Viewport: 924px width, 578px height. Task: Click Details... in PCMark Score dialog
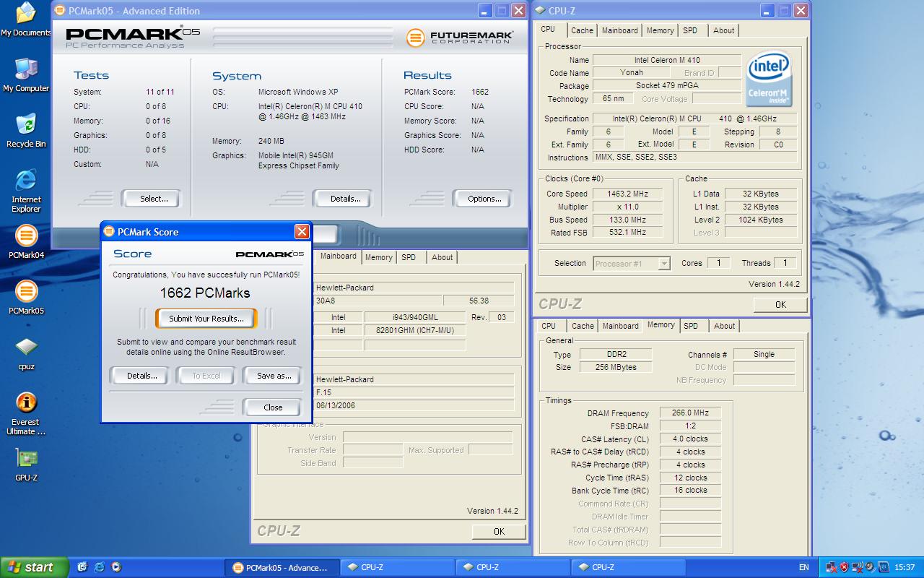click(x=139, y=376)
